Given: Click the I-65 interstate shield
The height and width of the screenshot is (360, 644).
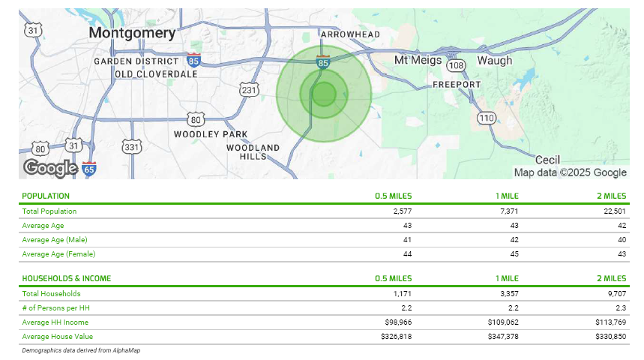Looking at the screenshot, I should tap(89, 168).
